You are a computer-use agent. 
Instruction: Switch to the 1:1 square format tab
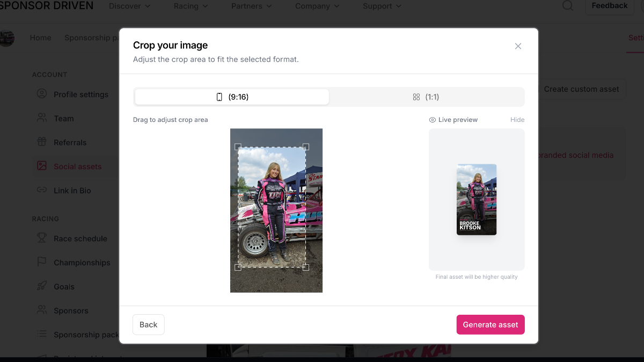pyautogui.click(x=426, y=97)
